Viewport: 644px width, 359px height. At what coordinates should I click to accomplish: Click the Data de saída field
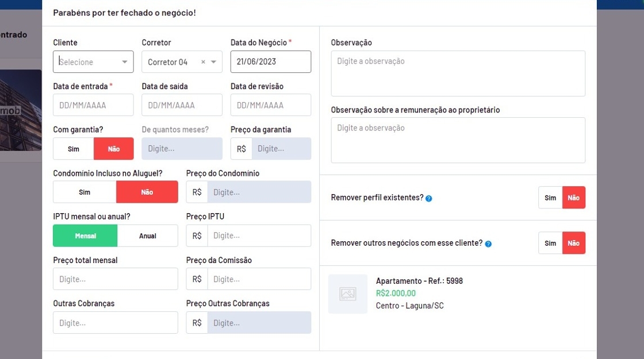[182, 105]
